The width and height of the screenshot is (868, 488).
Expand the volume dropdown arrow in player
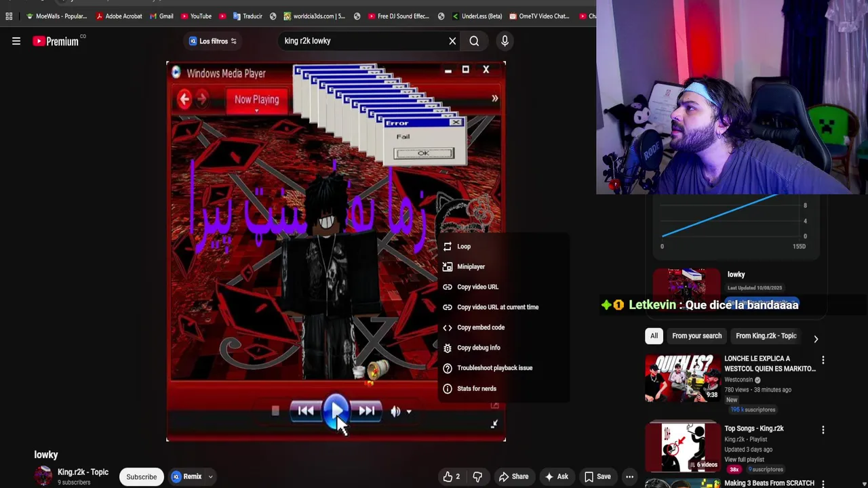(409, 411)
